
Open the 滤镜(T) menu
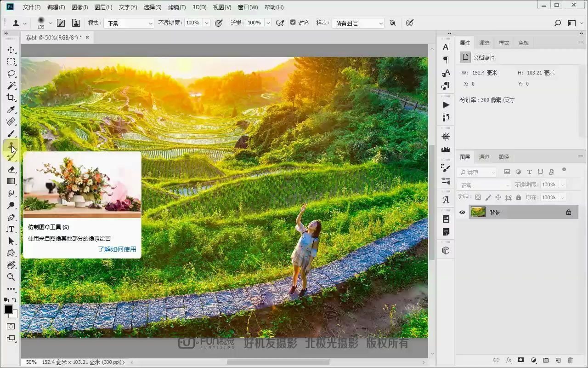pos(177,7)
